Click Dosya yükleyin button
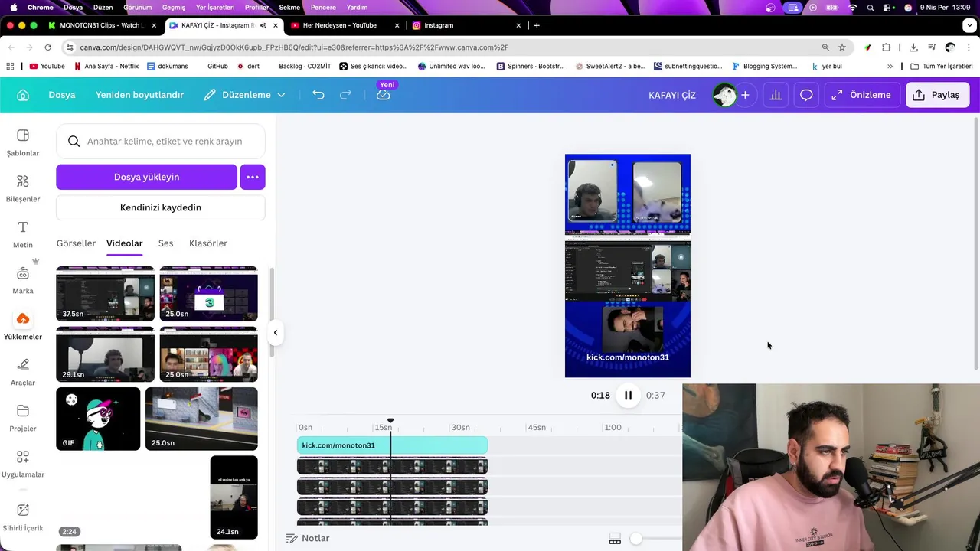Image resolution: width=980 pixels, height=551 pixels. click(146, 177)
